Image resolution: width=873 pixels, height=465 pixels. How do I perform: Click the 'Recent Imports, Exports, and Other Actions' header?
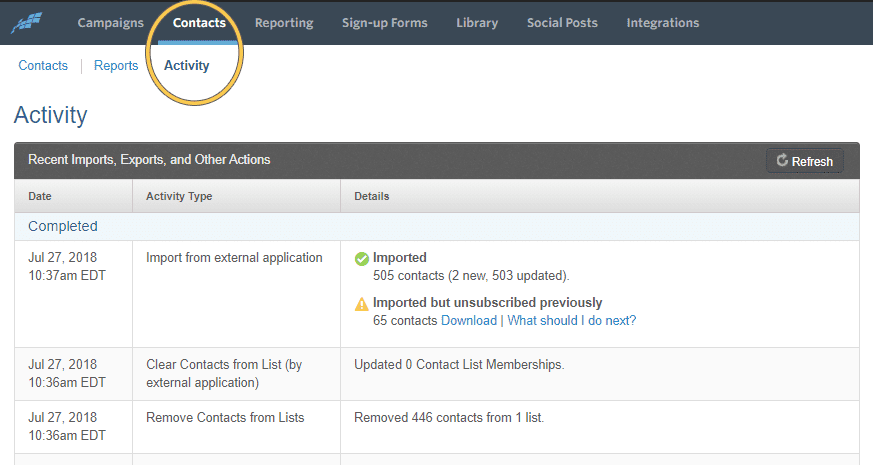pyautogui.click(x=149, y=160)
